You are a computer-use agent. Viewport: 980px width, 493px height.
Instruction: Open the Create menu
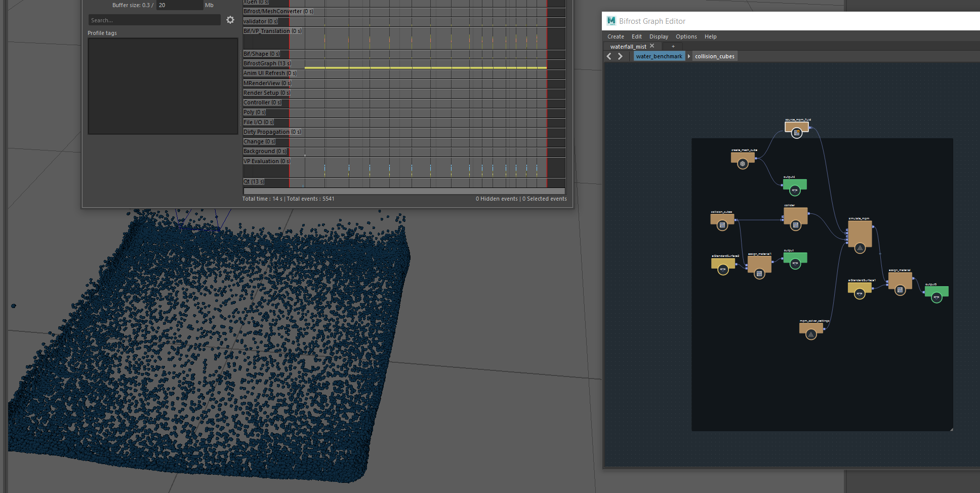tap(616, 36)
